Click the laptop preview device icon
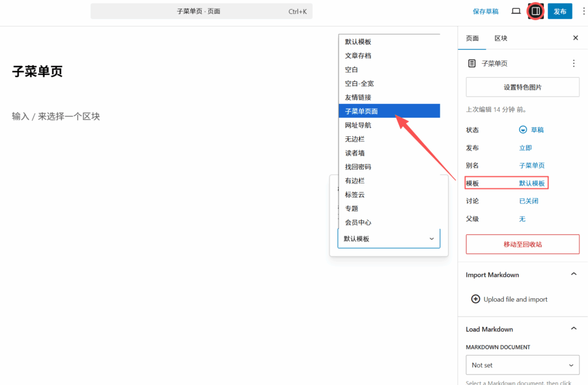The height and width of the screenshot is (385, 588). point(516,11)
